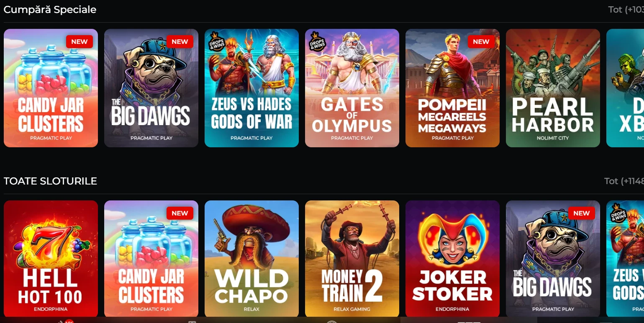Viewport: 644px width, 323px height.
Task: Open the Hell Hot 100 Endorphina game
Action: click(x=51, y=259)
